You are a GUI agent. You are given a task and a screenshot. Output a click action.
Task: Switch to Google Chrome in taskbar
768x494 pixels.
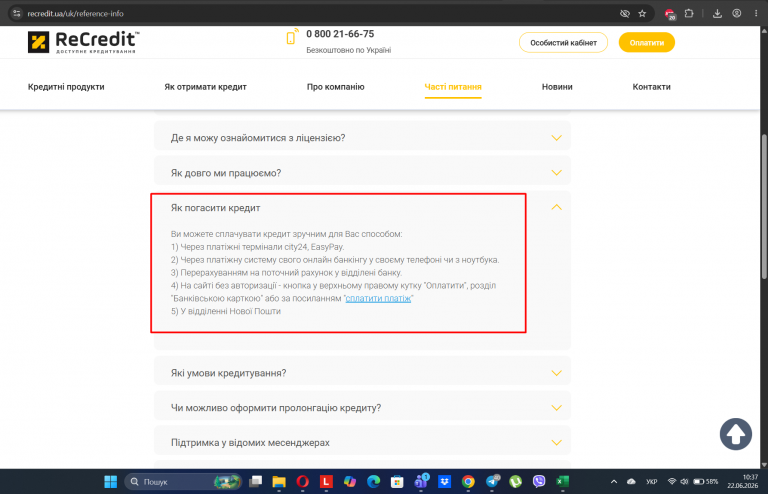(468, 482)
